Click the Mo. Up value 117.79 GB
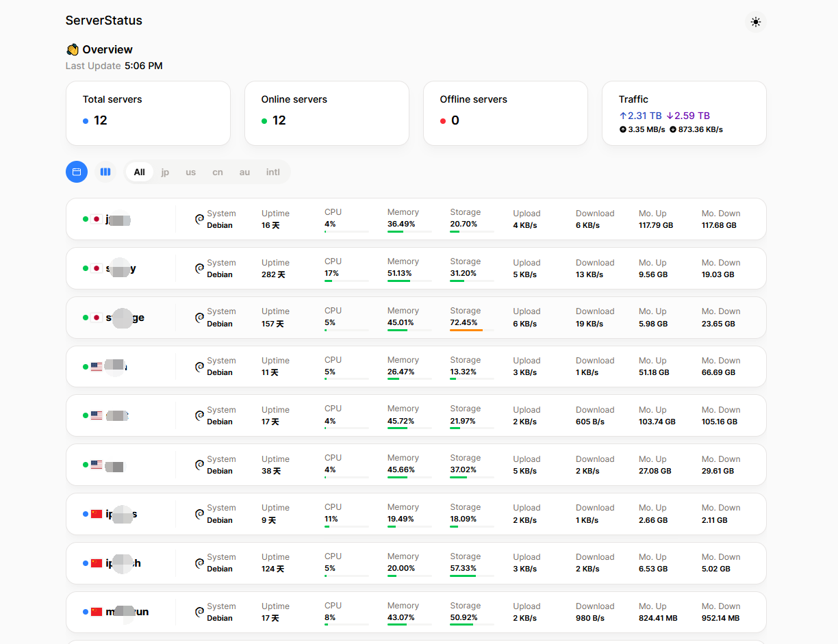This screenshot has width=838, height=644. click(x=656, y=225)
